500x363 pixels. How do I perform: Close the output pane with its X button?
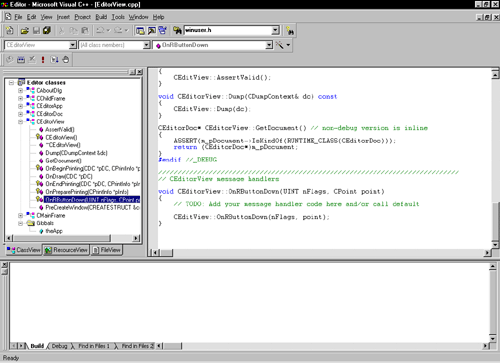[4, 265]
